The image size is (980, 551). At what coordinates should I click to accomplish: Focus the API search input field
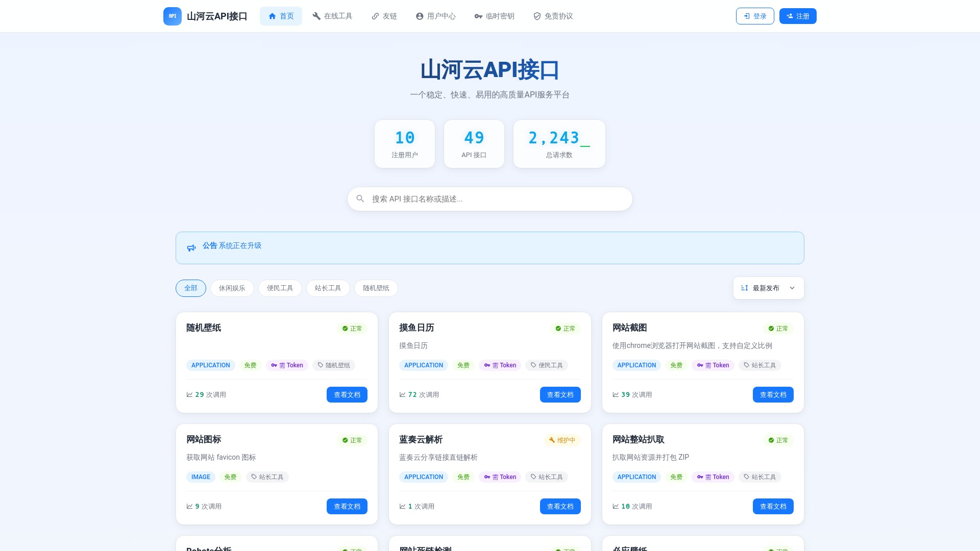[490, 199]
